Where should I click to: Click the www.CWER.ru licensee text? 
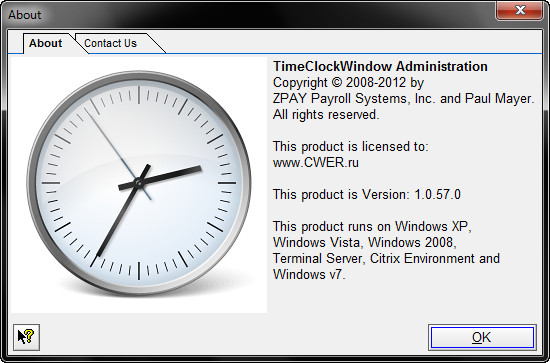pyautogui.click(x=316, y=162)
